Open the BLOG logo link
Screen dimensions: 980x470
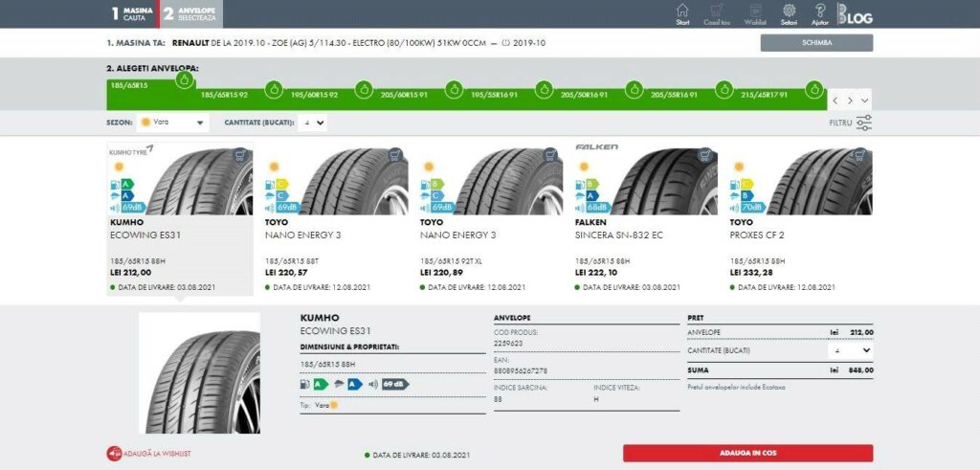pos(855,13)
